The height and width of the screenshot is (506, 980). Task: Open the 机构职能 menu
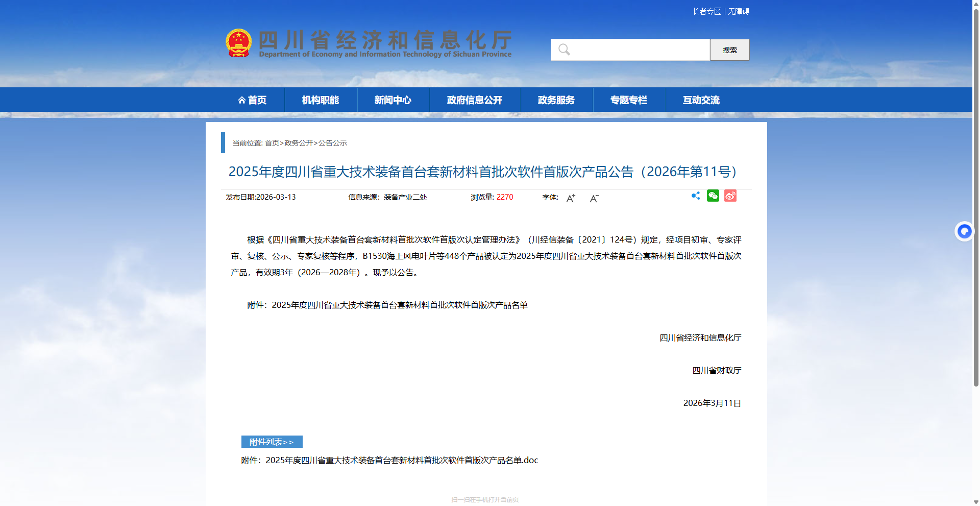pyautogui.click(x=321, y=100)
